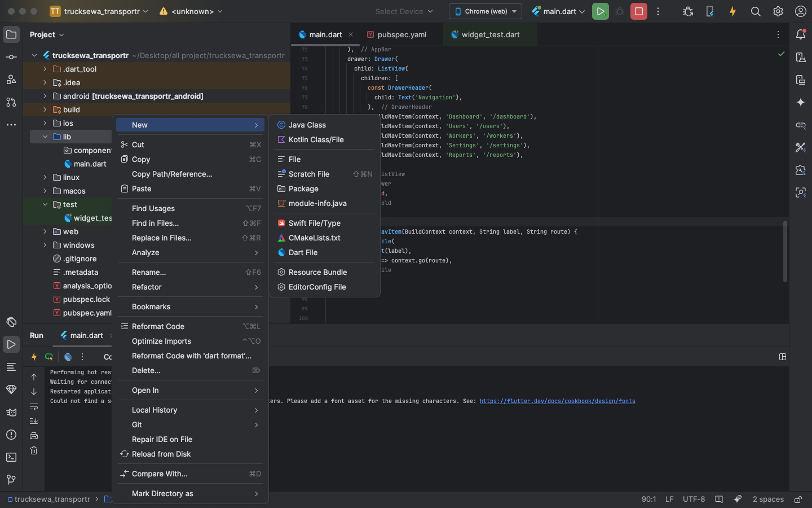Open the Terminal tool window

tap(11, 457)
